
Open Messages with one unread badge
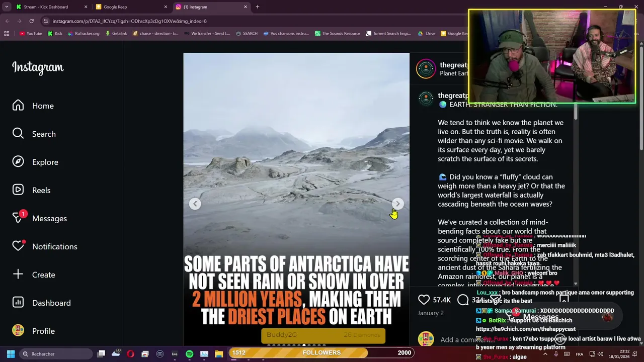click(39, 218)
